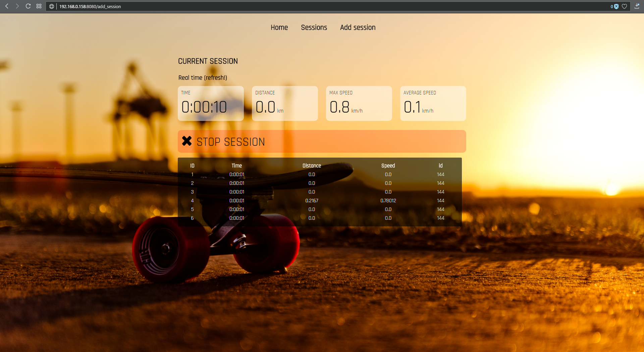The image size is (644, 352).
Task: Click the 144 id value in row 1
Action: (440, 174)
